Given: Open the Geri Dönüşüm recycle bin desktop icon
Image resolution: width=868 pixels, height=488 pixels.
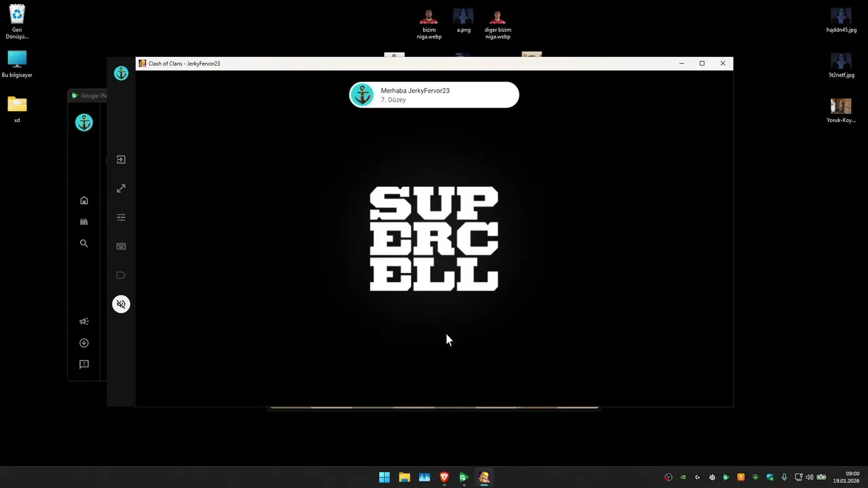Looking at the screenshot, I should click(17, 22).
